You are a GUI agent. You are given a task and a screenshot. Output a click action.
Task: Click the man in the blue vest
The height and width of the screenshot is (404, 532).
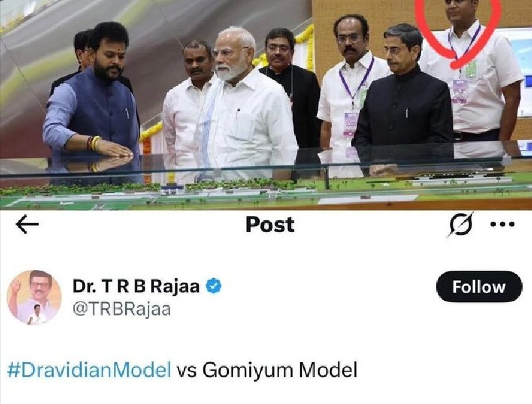[93, 98]
